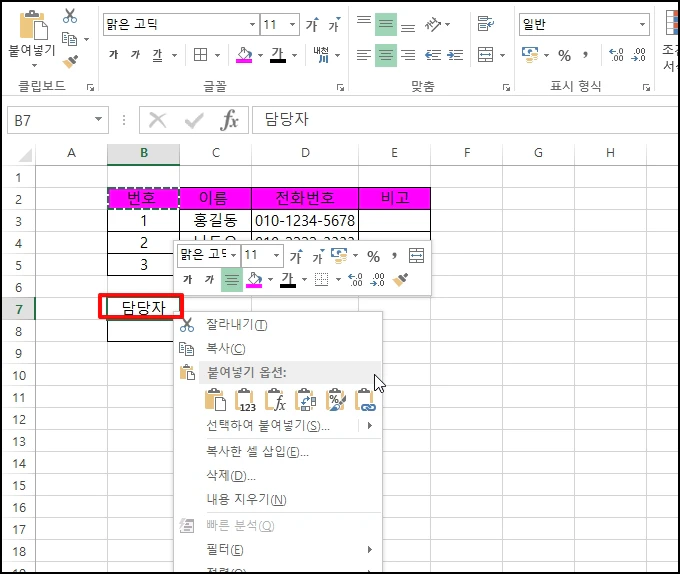The height and width of the screenshot is (574, 680).
Task: Apply comma style in the ribbon
Action: tap(585, 55)
